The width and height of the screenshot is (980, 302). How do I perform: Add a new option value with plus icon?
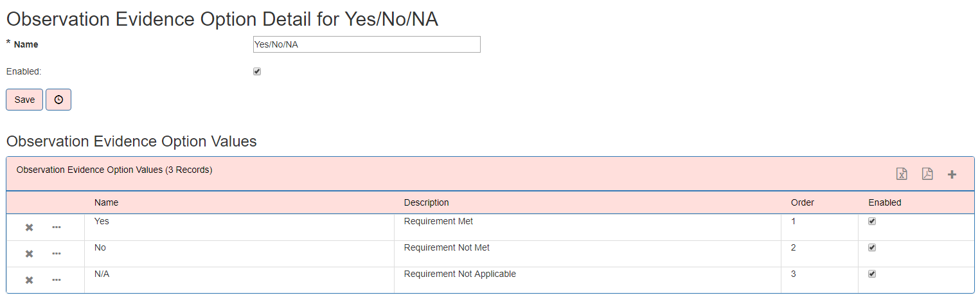[x=952, y=174]
